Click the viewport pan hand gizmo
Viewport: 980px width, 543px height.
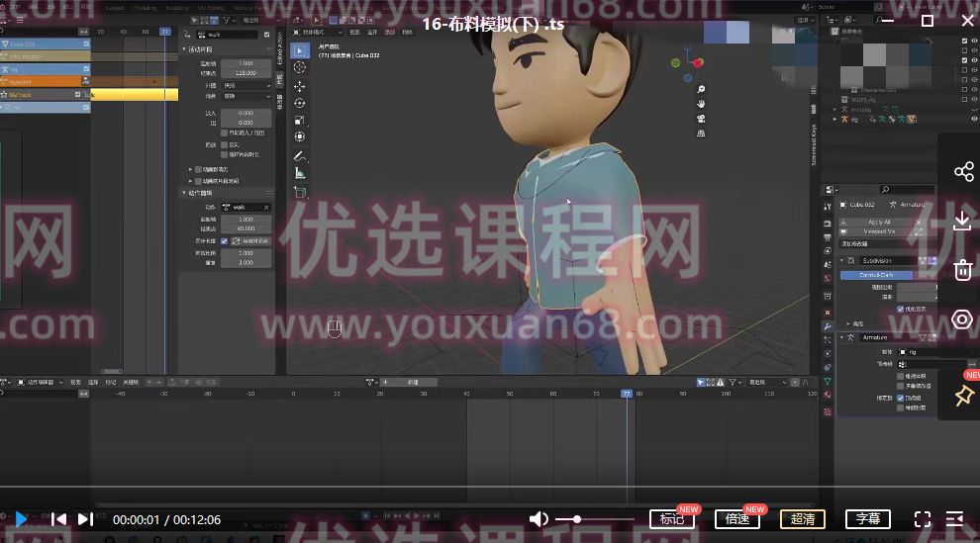coord(701,104)
